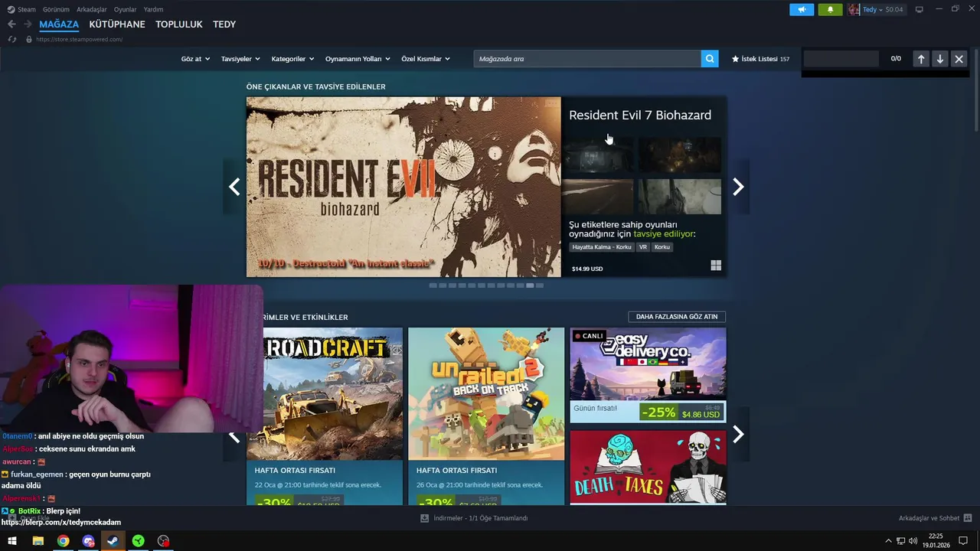The height and width of the screenshot is (551, 980).
Task: Open the Yardım menu
Action: 153,9
